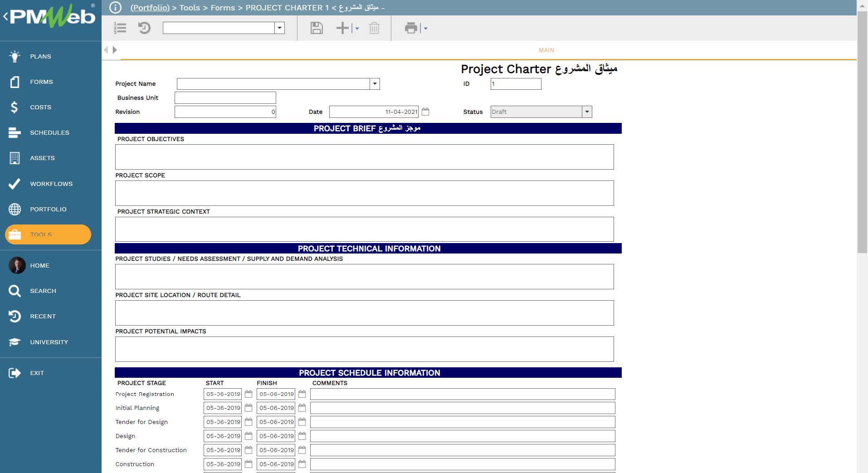Expand the add record options arrow
The width and height of the screenshot is (868, 473).
pyautogui.click(x=357, y=28)
